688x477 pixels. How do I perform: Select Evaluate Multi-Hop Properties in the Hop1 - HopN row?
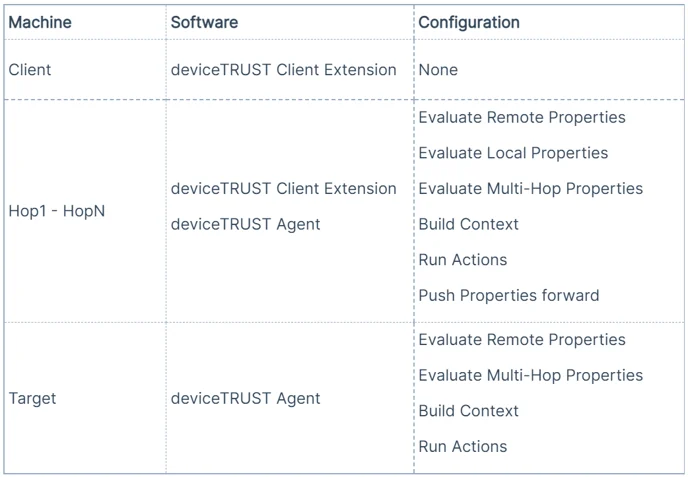[x=530, y=189]
